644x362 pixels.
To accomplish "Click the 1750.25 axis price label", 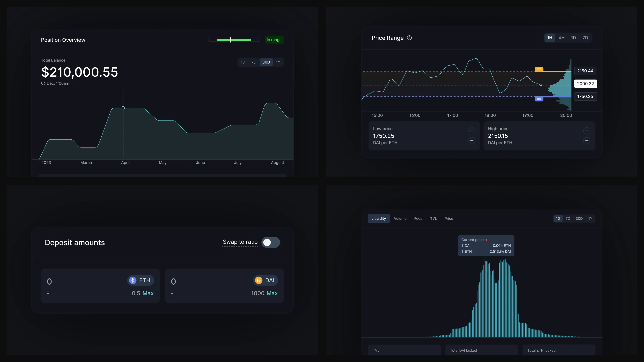I will click(585, 96).
